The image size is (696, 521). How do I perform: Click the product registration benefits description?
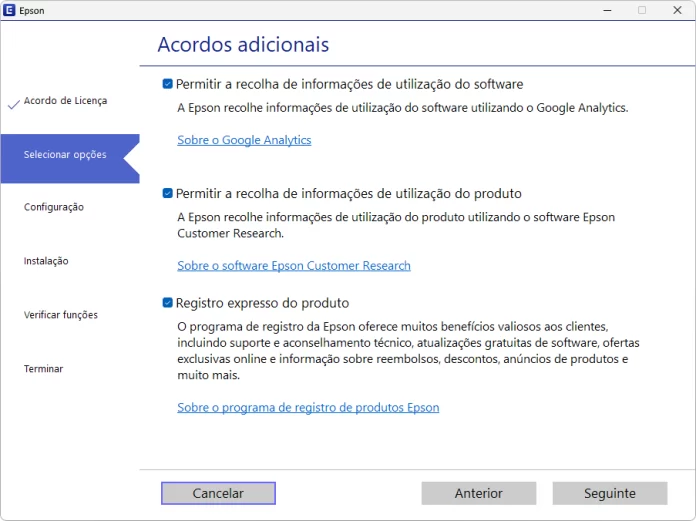[x=408, y=351]
